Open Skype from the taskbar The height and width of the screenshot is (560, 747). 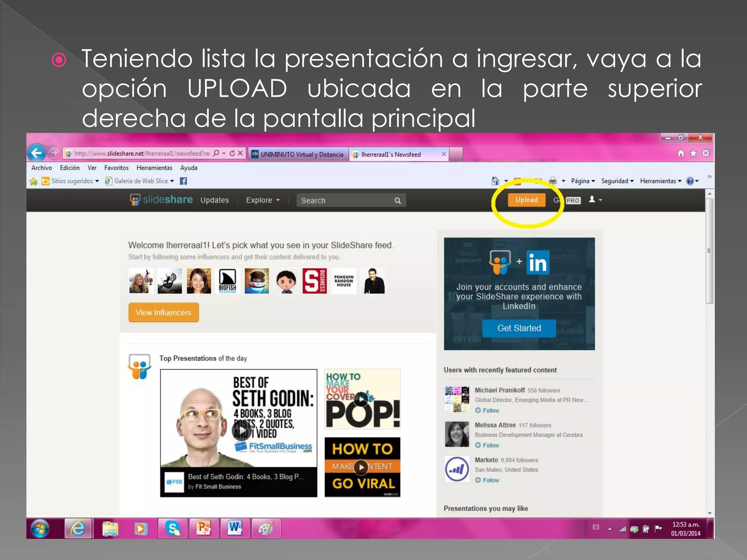[x=173, y=528]
